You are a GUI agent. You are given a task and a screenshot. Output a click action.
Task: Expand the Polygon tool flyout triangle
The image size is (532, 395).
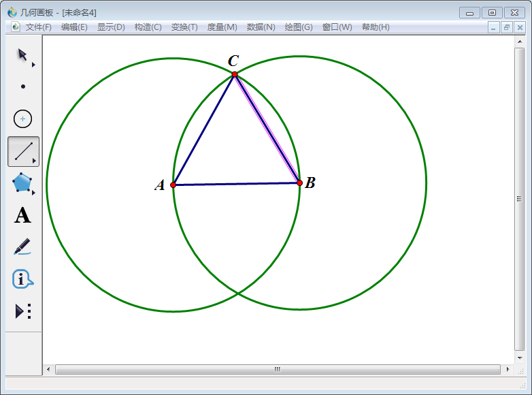point(33,193)
